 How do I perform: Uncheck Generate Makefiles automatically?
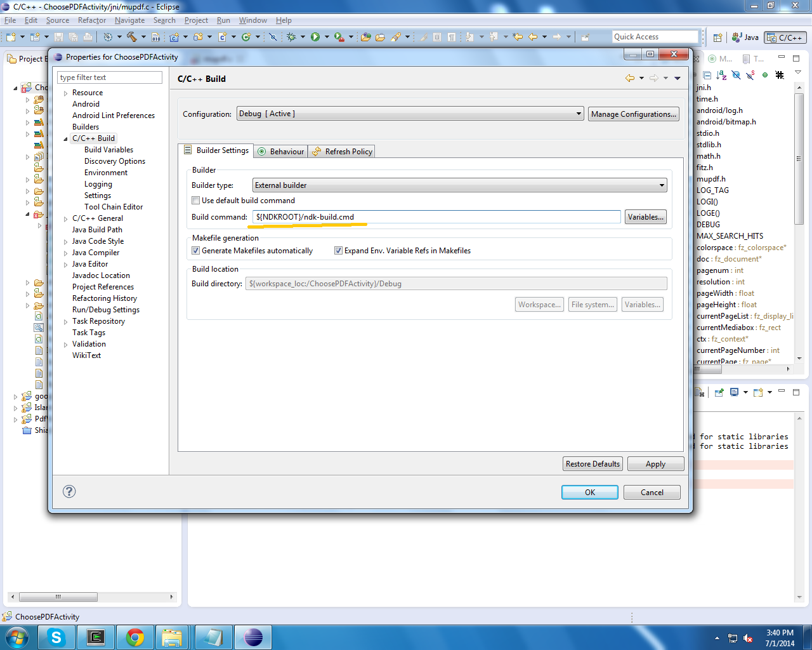tap(196, 251)
